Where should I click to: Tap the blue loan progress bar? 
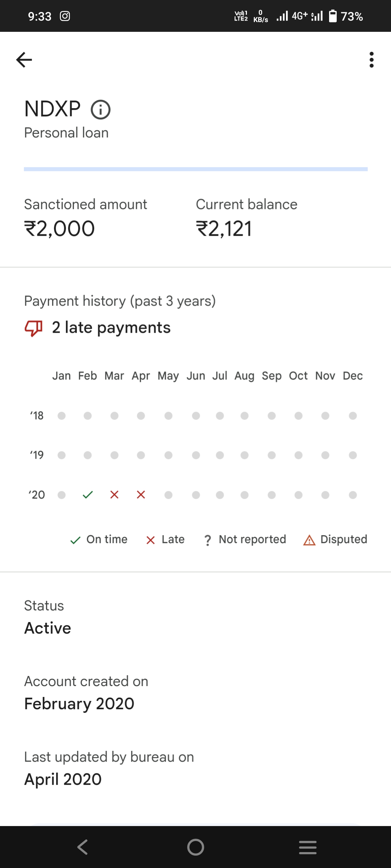tap(195, 169)
